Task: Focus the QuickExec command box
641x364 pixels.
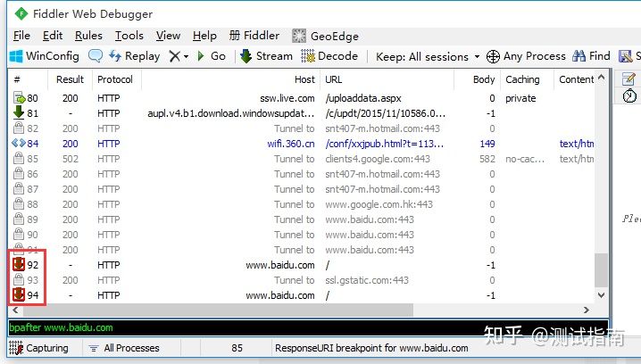Action: click(308, 327)
